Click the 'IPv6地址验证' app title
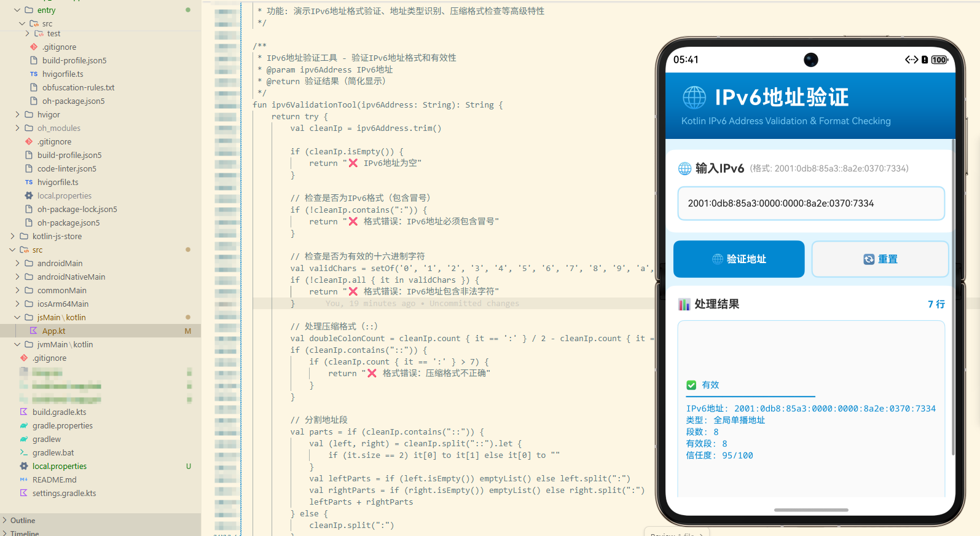Viewport: 980px width, 536px height. coord(782,97)
